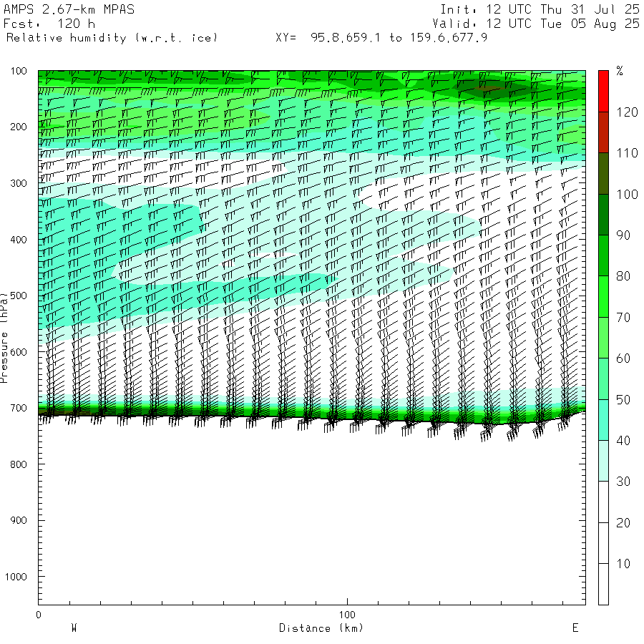Click the olive colorbar segment between 100 and 110

(603, 174)
